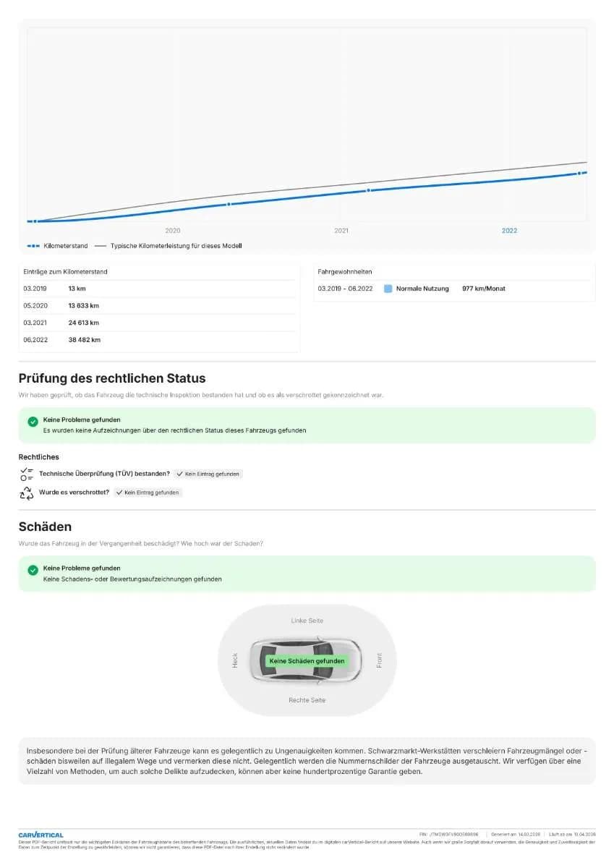The image size is (614, 868).
Task: Click the verschrottet 'Kein Eintrag gefunden' badge
Action: click(148, 493)
